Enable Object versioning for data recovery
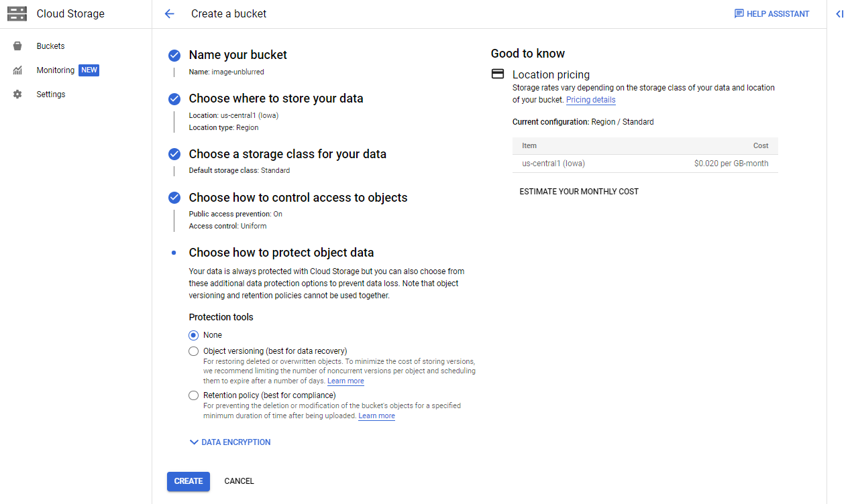Screen dimensions: 854x504 (193, 351)
